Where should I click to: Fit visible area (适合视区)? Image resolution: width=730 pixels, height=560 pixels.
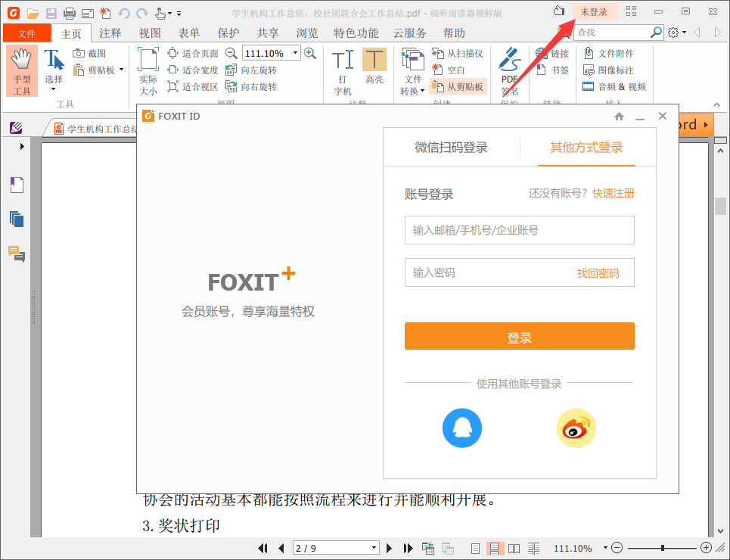(x=193, y=87)
